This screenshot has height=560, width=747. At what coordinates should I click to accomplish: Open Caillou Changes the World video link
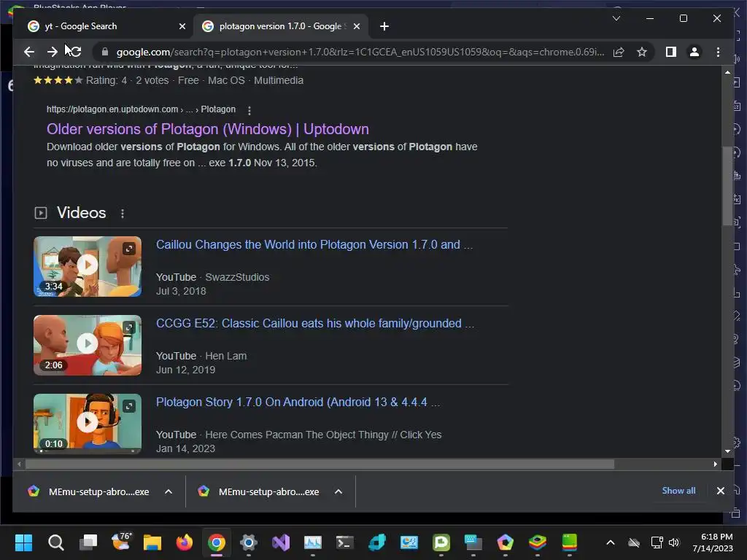314,245
